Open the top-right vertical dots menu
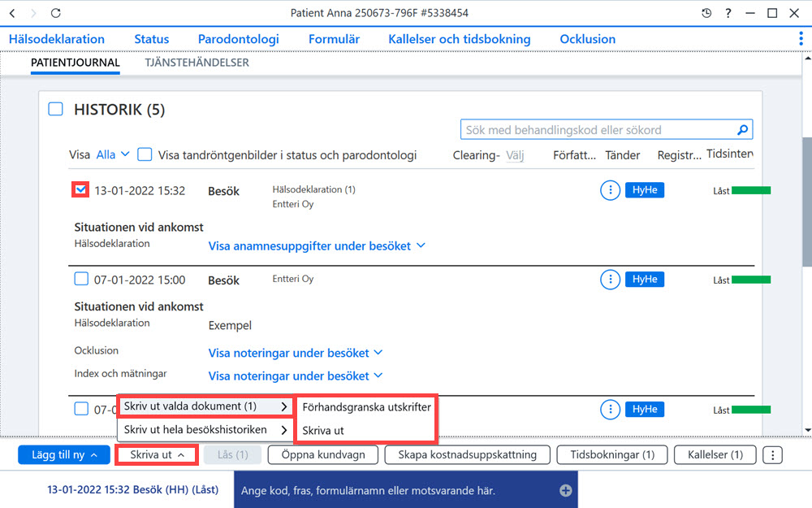The width and height of the screenshot is (812, 508). click(x=801, y=38)
